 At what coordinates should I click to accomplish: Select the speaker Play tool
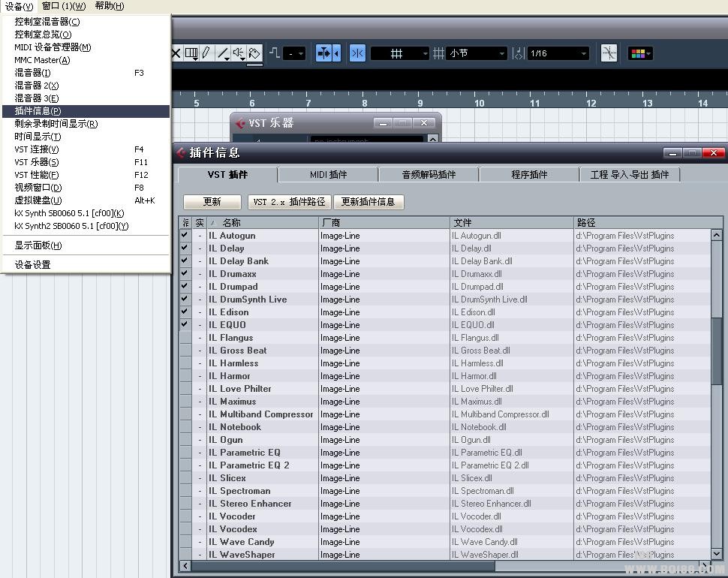coord(239,53)
